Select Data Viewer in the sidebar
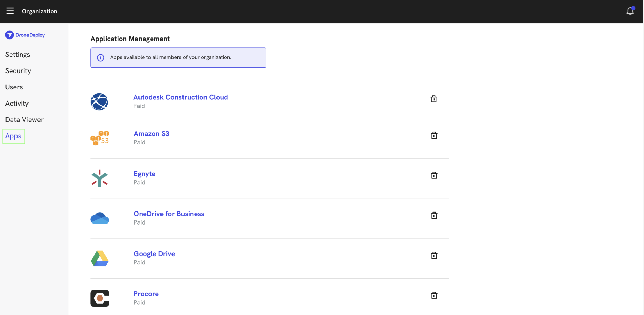This screenshot has height=315, width=644. click(x=24, y=119)
